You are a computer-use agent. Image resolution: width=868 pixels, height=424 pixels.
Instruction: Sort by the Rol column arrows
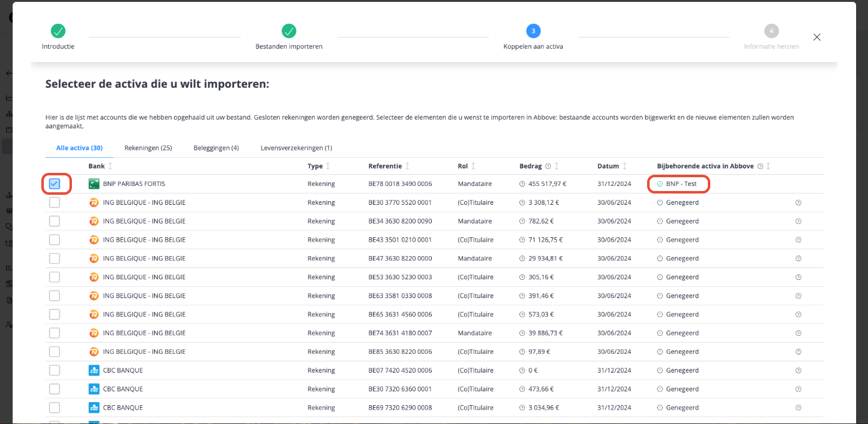click(473, 166)
